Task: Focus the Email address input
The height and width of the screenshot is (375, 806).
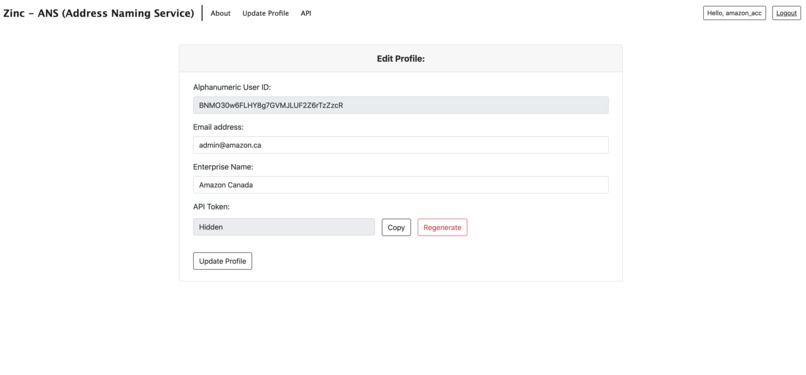Action: point(401,145)
